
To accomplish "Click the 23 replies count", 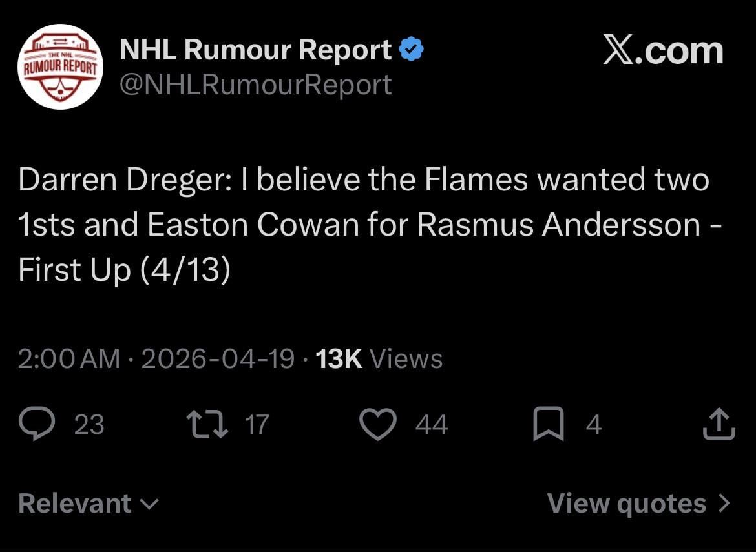I will (89, 425).
